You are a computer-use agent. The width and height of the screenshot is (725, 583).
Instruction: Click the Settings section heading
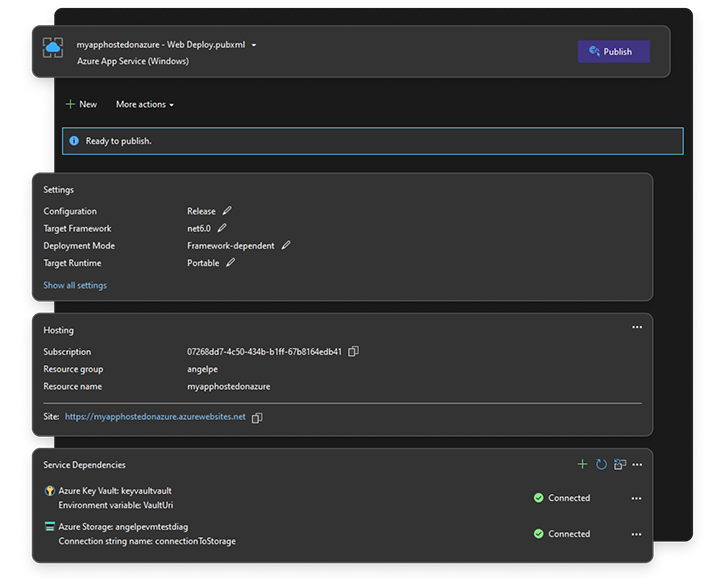(58, 190)
